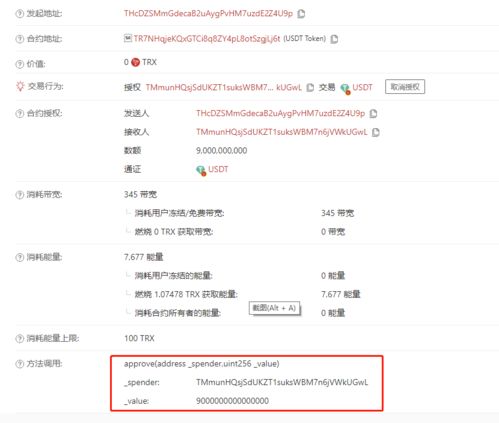This screenshot has height=423, width=499.
Task: Click the help icon next to 发起地址
Action: pyautogui.click(x=19, y=14)
